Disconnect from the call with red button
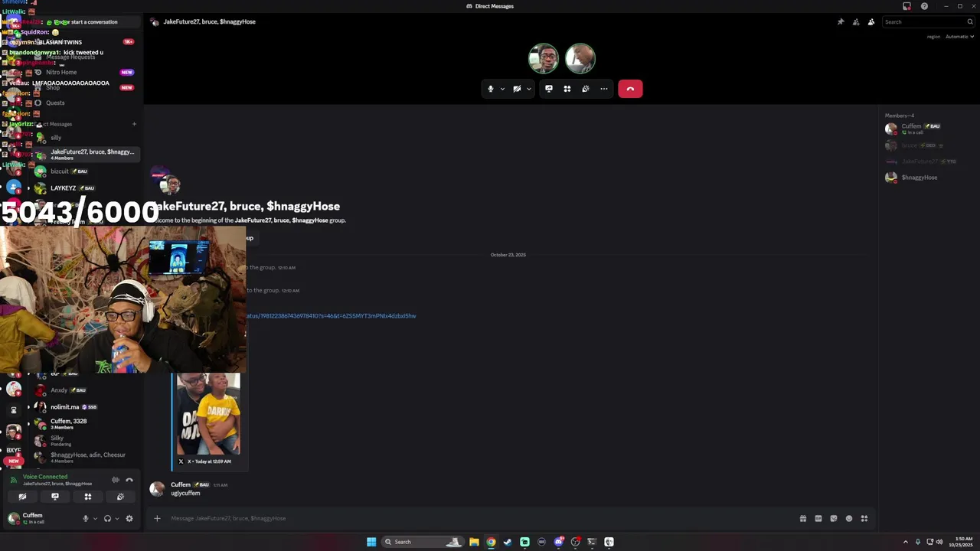The height and width of the screenshot is (551, 980). (630, 89)
